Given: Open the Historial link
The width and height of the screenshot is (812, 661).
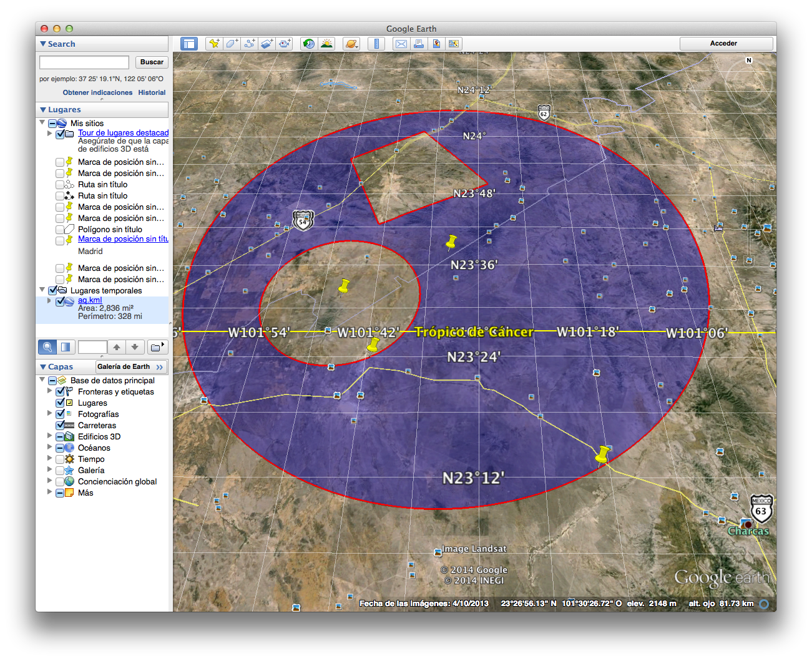Looking at the screenshot, I should pyautogui.click(x=152, y=92).
